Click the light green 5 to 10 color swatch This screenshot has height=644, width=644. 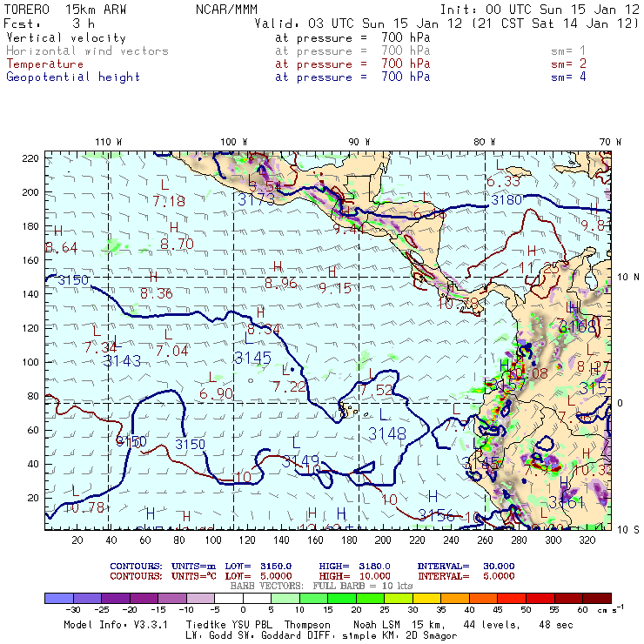pos(285,598)
